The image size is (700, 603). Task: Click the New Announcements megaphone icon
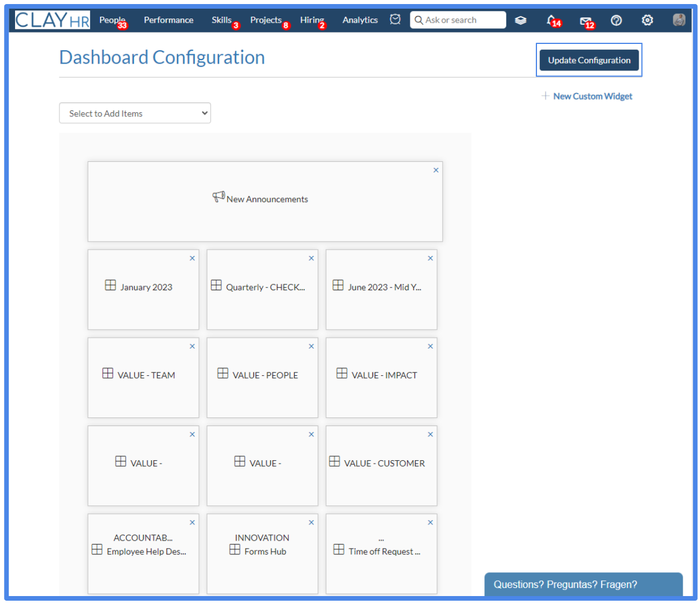[x=218, y=196]
